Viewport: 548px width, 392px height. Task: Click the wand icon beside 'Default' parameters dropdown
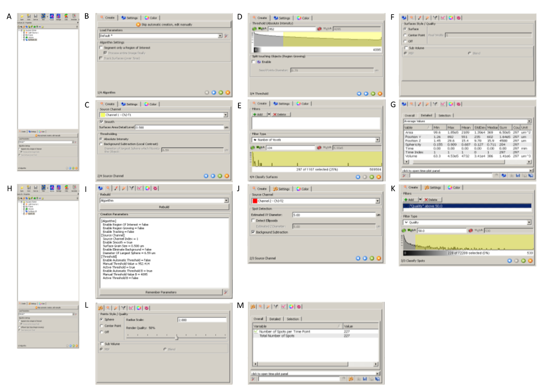click(226, 35)
